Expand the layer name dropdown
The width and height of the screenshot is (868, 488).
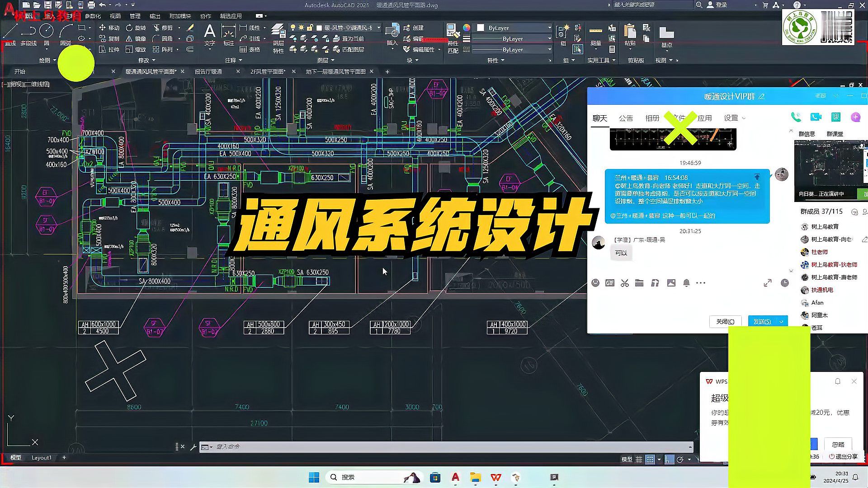[379, 28]
